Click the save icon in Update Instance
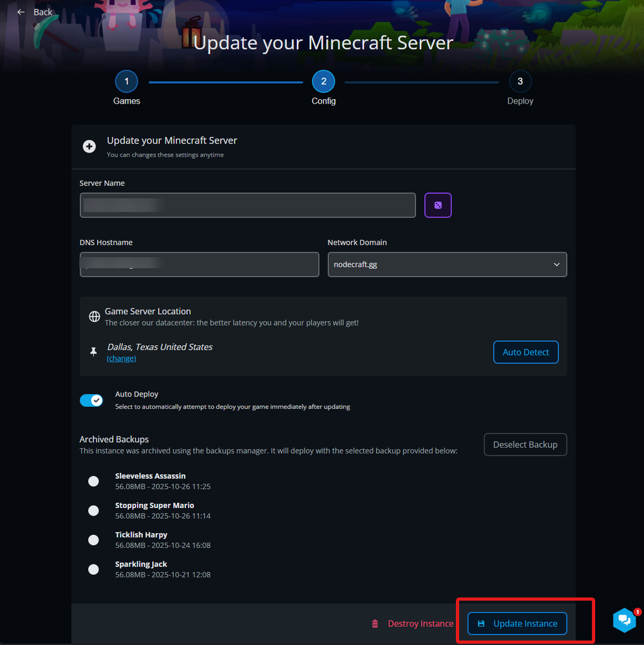This screenshot has height=645, width=644. [x=481, y=624]
